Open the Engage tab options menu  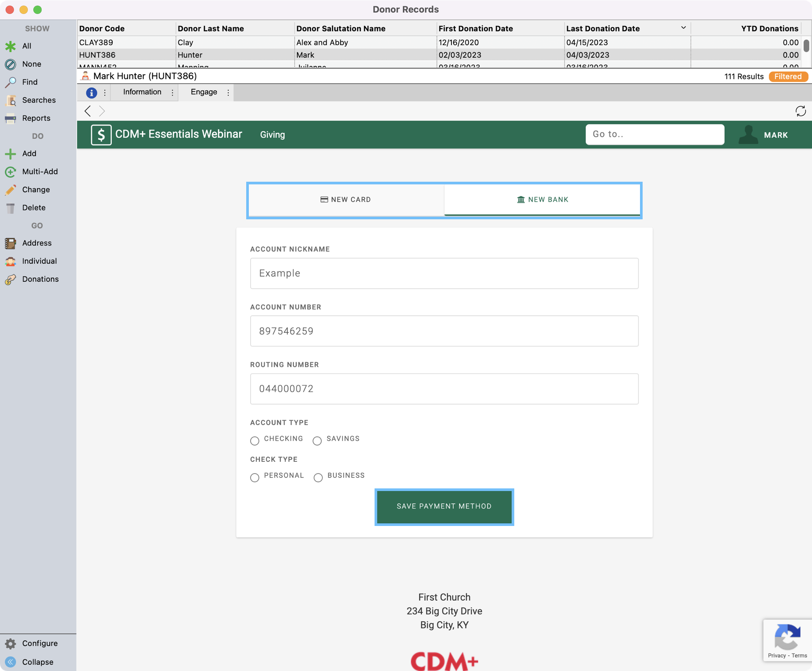pyautogui.click(x=228, y=93)
